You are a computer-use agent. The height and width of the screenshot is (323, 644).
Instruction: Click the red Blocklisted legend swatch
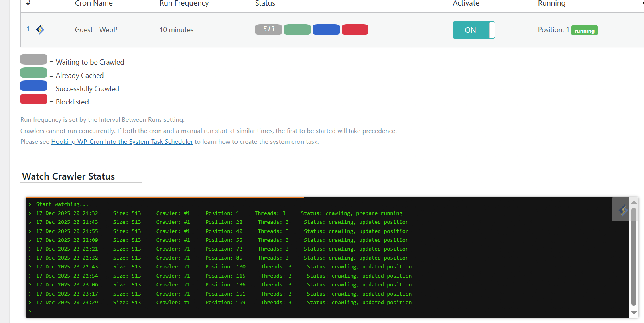(34, 99)
